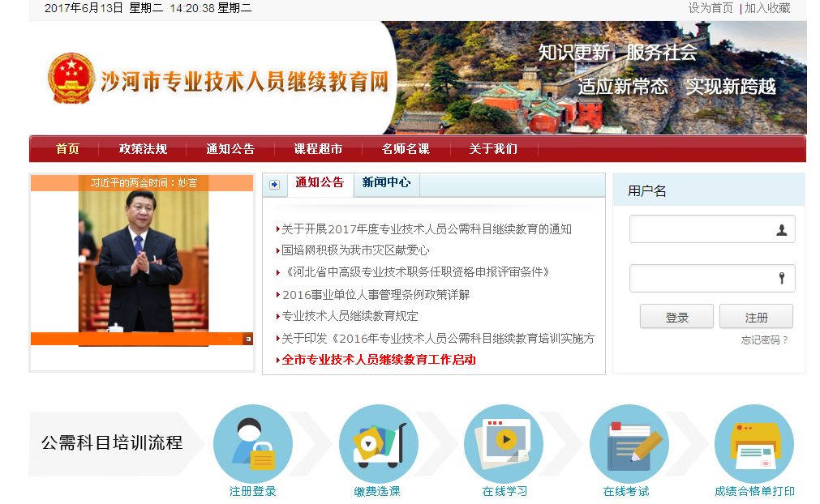Click the 注册登录 user lock icon
The height and width of the screenshot is (504, 820).
[x=252, y=444]
